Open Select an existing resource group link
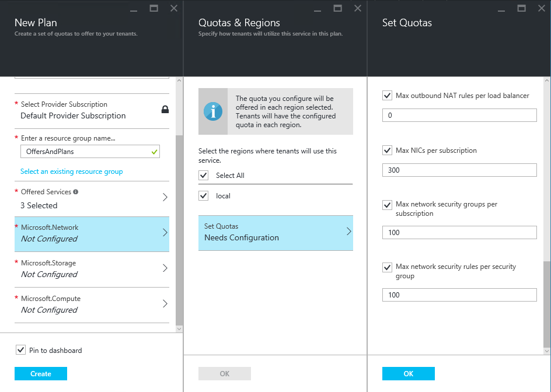 coord(72,171)
